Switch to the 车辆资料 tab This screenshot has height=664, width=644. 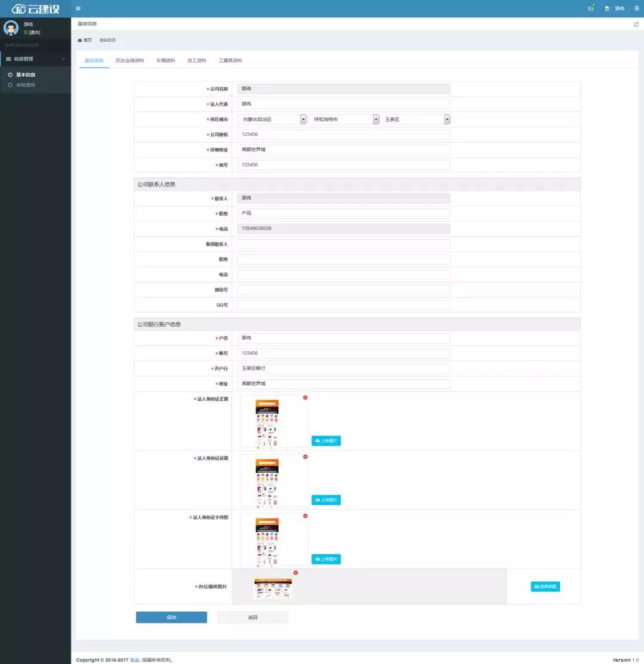click(x=165, y=61)
